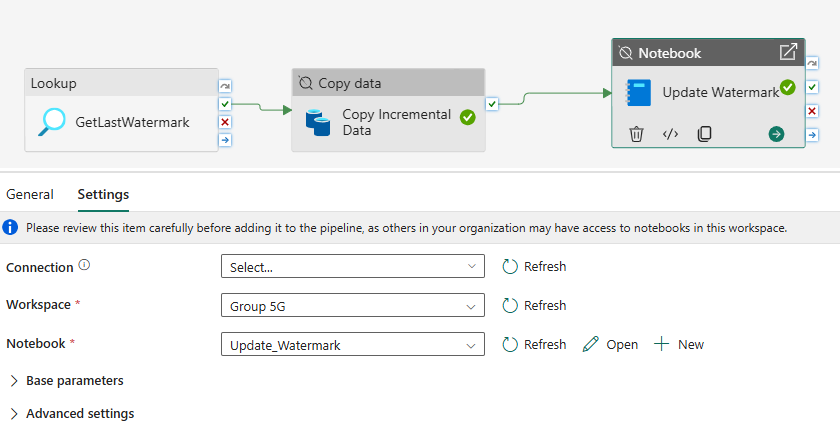This screenshot has width=840, height=435.
Task: Open the Workspace dropdown showing Group 5G
Action: click(352, 305)
